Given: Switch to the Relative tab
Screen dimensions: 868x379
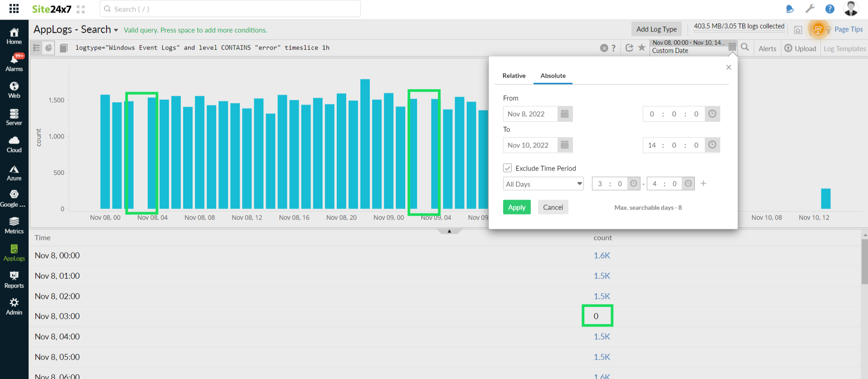Looking at the screenshot, I should coord(514,76).
